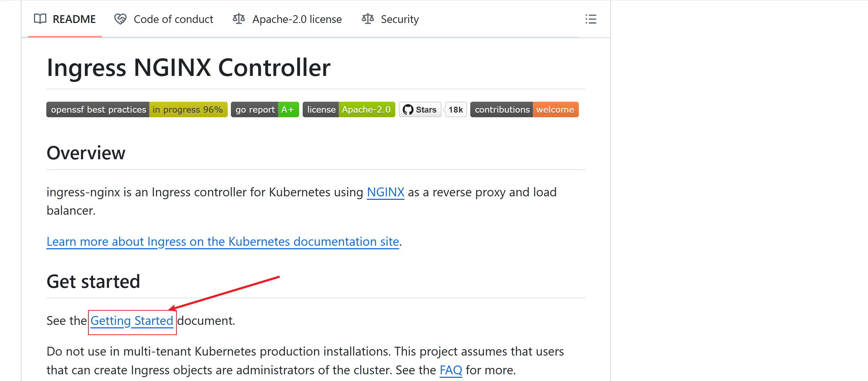Viewport: 868px width, 381px height.
Task: Click the Security scale icon
Action: coord(368,19)
